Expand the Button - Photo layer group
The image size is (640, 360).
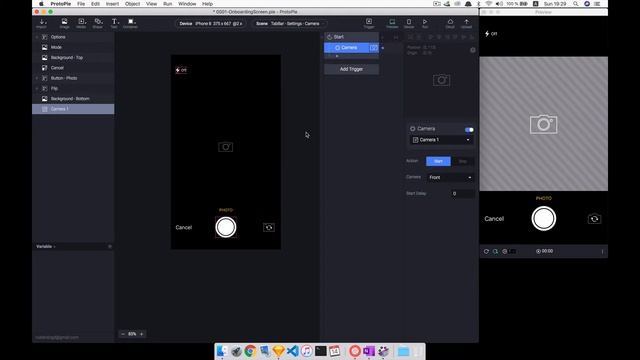pyautogui.click(x=37, y=78)
